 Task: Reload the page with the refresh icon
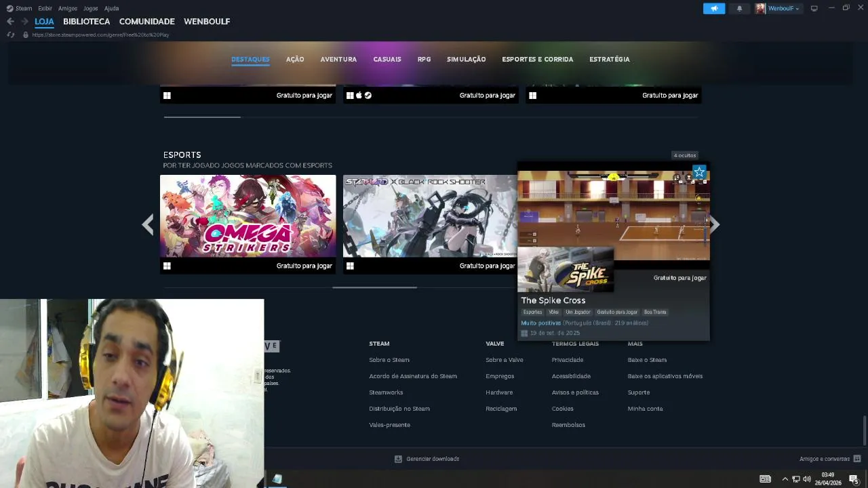(x=10, y=35)
